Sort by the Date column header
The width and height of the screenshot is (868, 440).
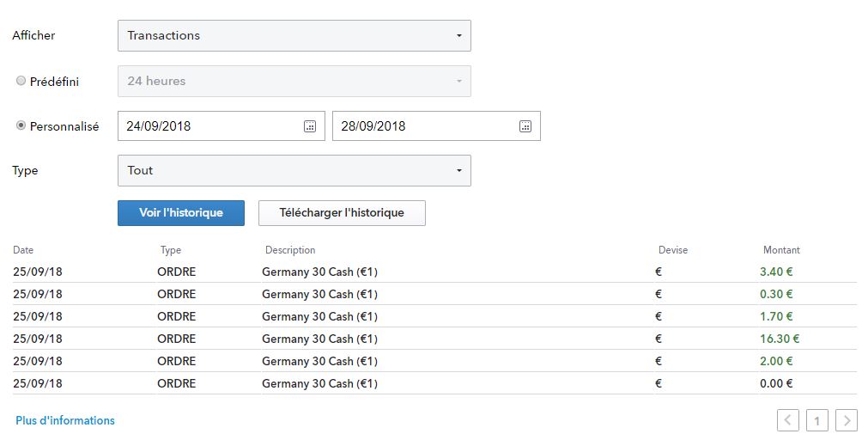(x=23, y=250)
